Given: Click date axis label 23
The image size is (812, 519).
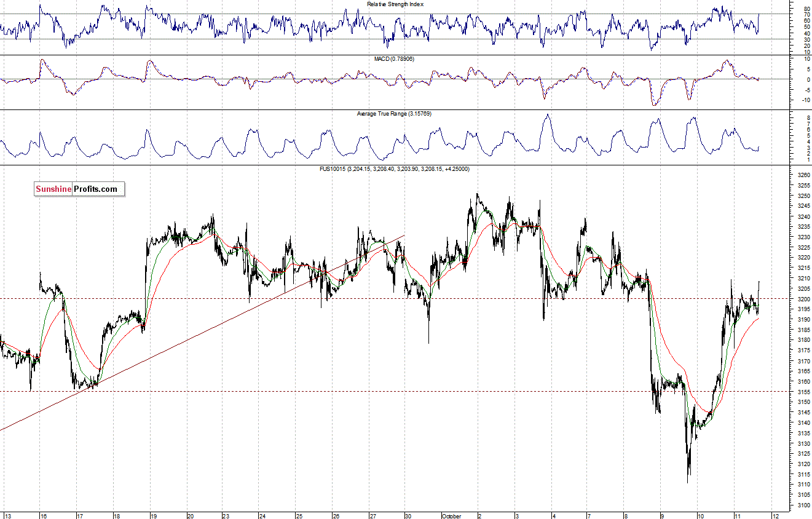Looking at the screenshot, I should click(226, 516).
